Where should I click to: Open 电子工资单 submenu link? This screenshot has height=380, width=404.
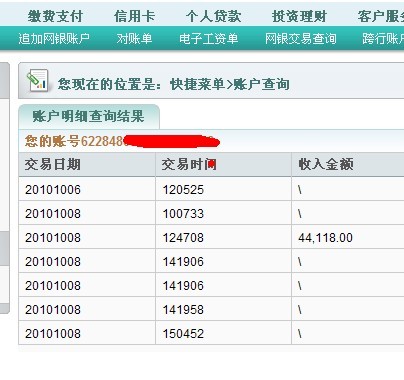coord(209,39)
